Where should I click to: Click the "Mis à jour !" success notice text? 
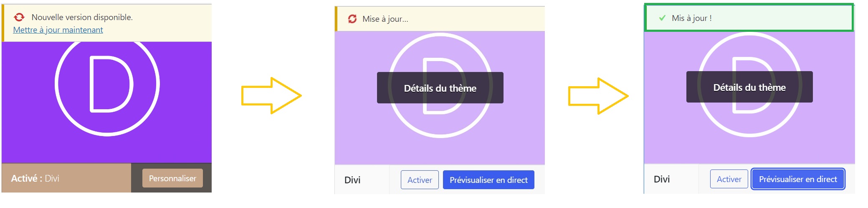point(692,18)
